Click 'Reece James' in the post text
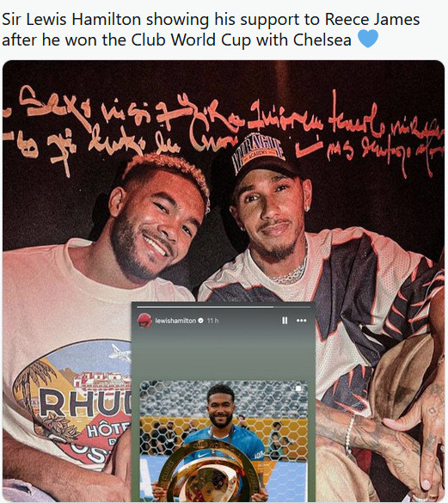 [372, 19]
